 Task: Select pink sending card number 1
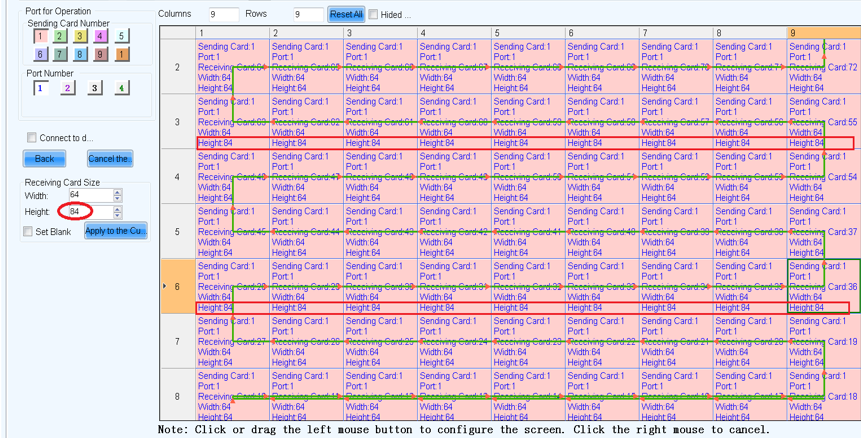40,36
